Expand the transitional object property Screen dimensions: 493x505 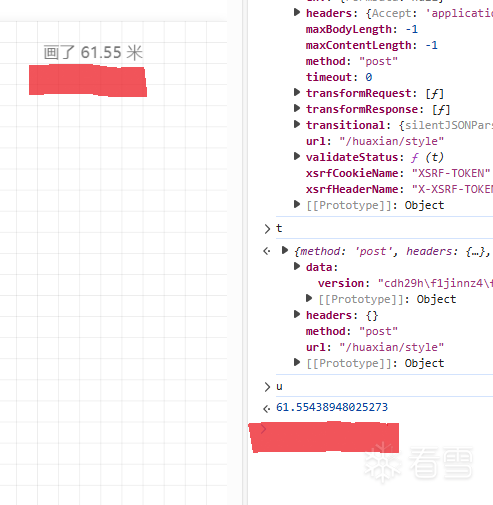(297, 124)
